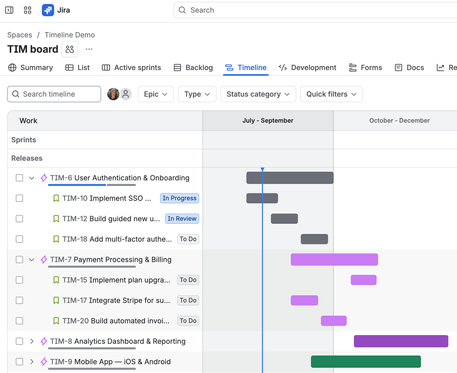Viewport: 457px width, 373px height.
Task: Check the box for TIM-12 Build guided
Action: click(x=19, y=219)
